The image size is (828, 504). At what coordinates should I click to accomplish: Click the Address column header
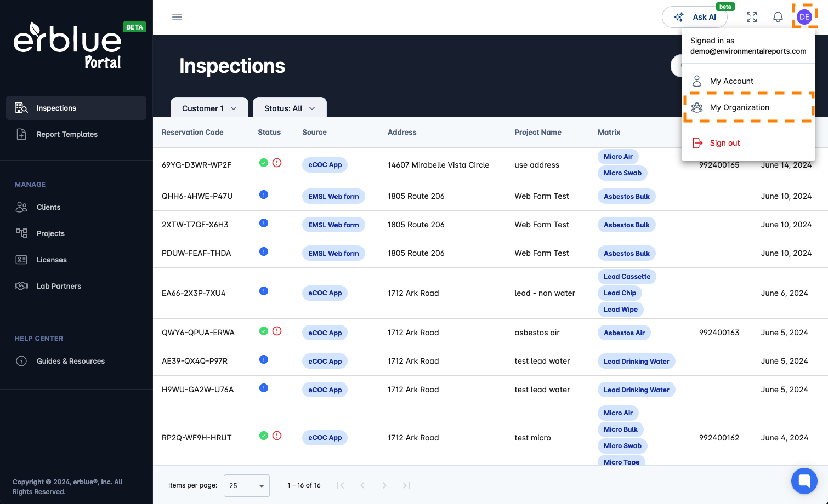click(402, 132)
